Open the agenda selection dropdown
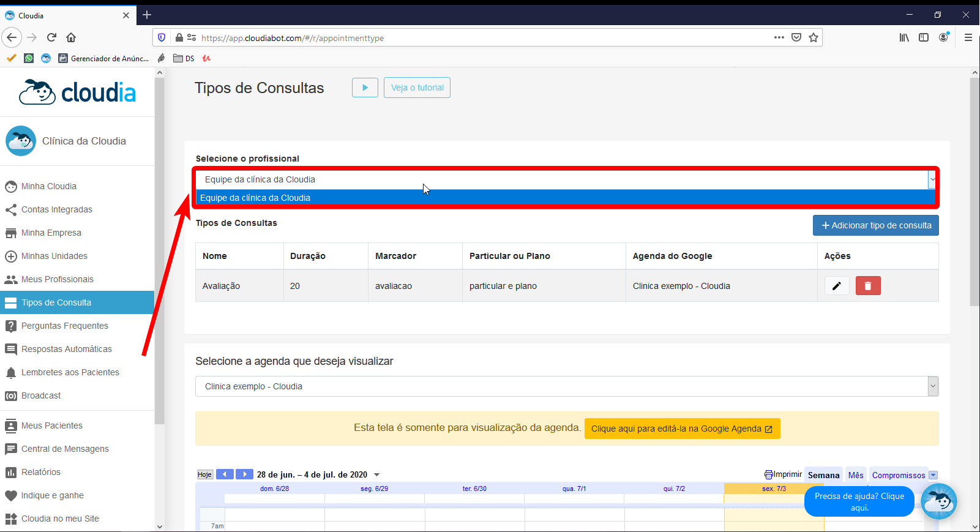The image size is (980, 532). [x=567, y=386]
